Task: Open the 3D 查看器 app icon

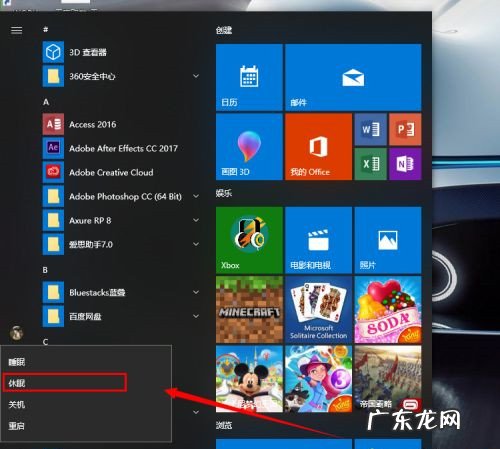Action: tap(53, 52)
